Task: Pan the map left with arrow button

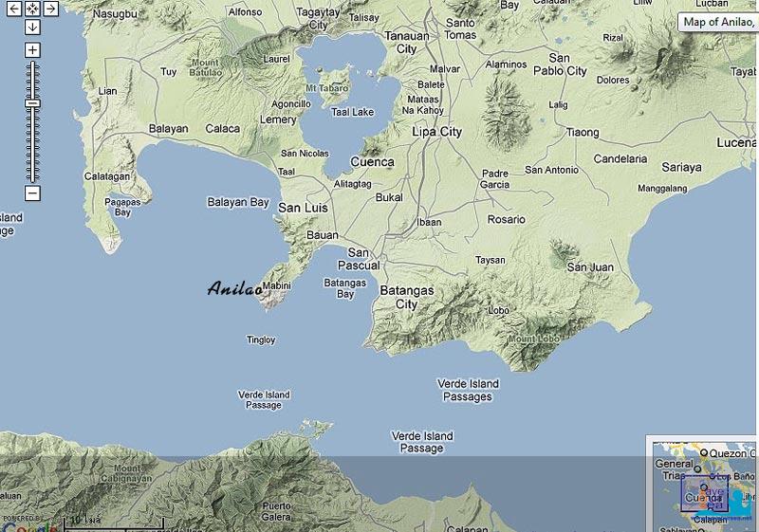Action: click(x=14, y=9)
